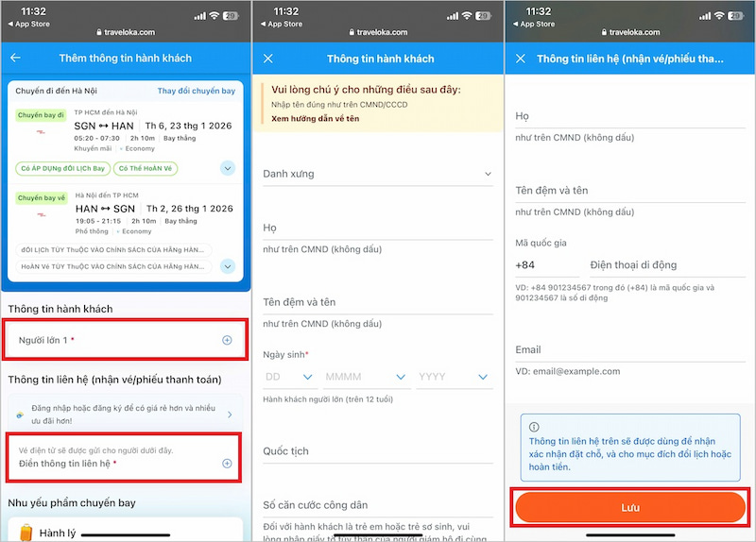Tap the Số căn cước công dân field
The height and width of the screenshot is (542, 756).
click(x=378, y=505)
